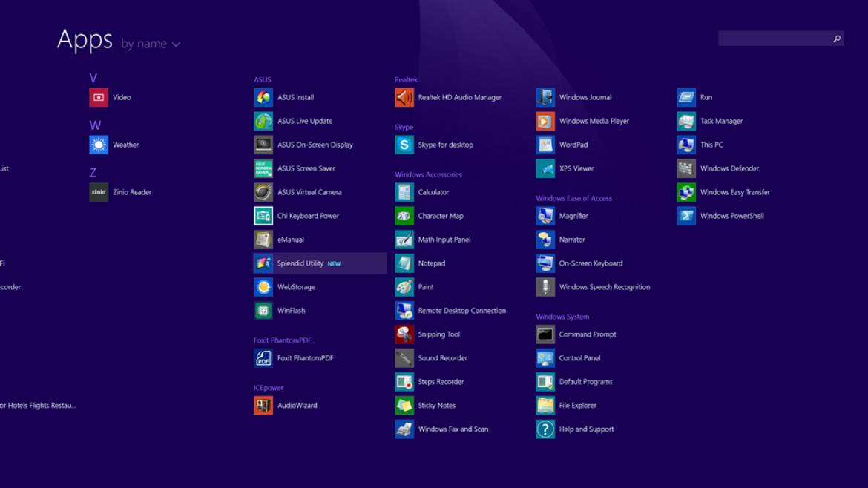
Task: Launch the Default Programs icon
Action: click(x=545, y=382)
